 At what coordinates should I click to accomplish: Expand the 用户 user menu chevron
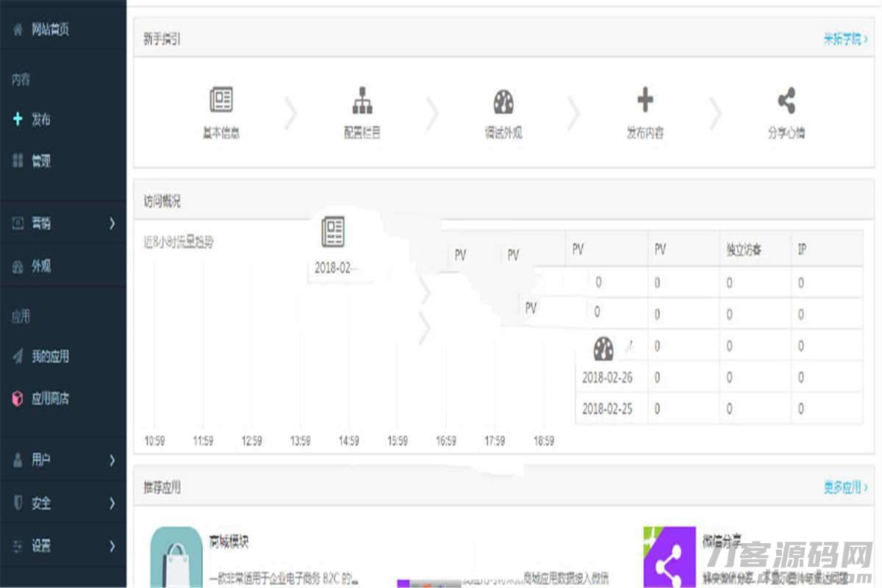point(112,460)
